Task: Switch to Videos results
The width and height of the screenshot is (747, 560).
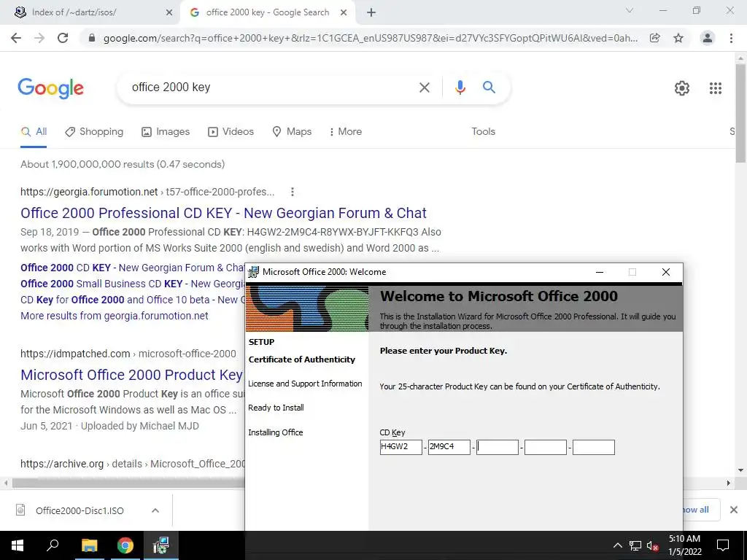Action: [231, 132]
